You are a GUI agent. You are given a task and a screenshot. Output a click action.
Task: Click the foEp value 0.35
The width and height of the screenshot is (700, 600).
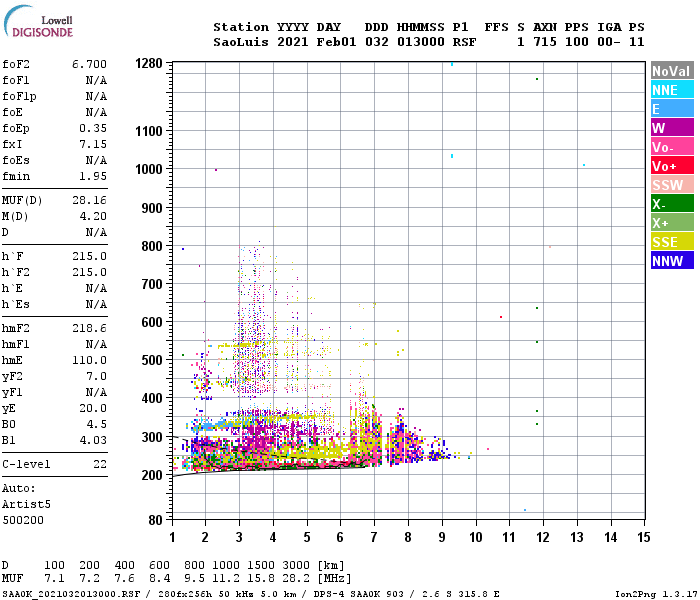click(x=93, y=128)
